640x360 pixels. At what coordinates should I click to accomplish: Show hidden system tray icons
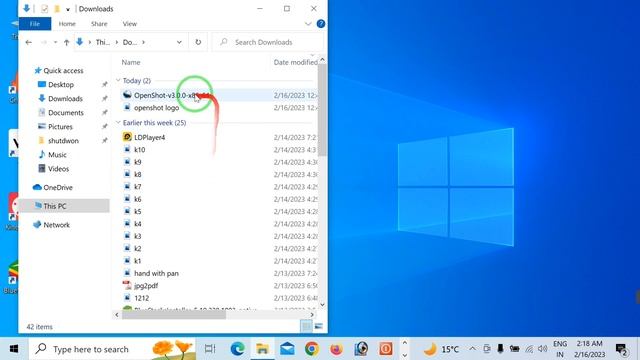point(472,349)
